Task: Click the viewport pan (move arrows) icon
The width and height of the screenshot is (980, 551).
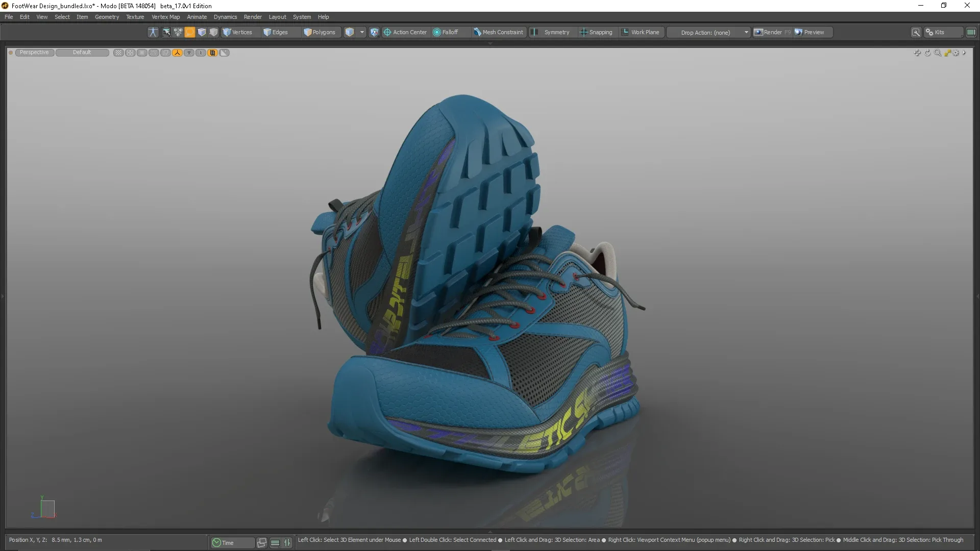Action: pos(917,53)
